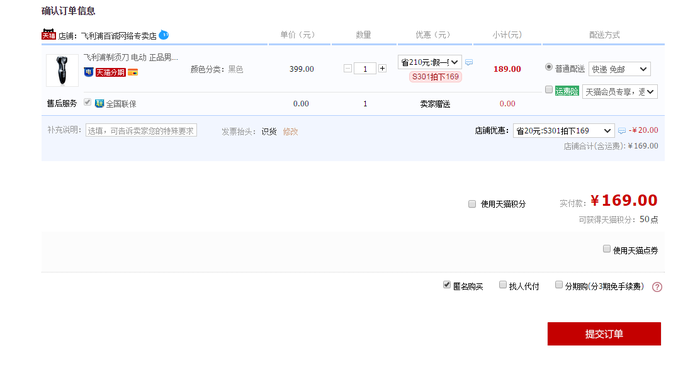This screenshot has width=700, height=365.
Task: Click the 优惠(元) column header
Action: coord(433,35)
